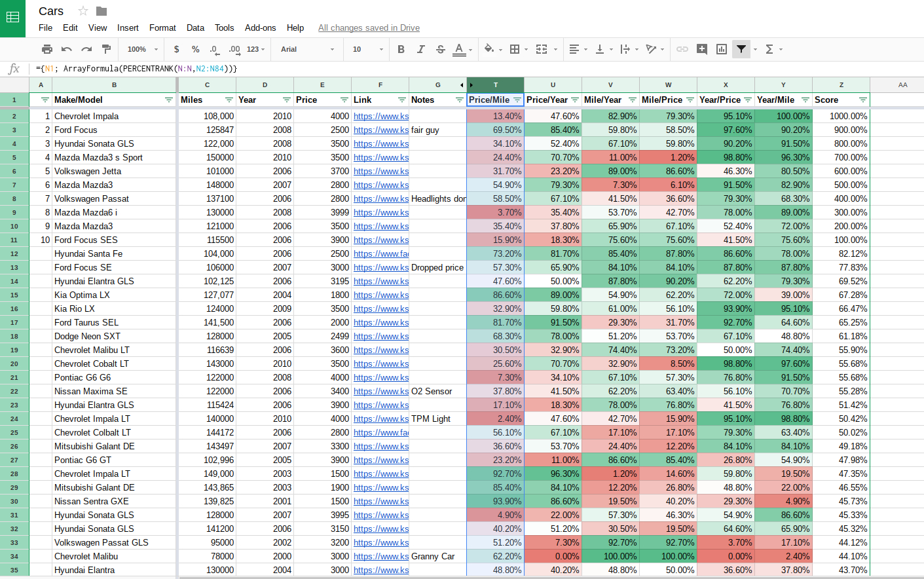Open the Add-ons menu
The image size is (924, 579).
pyautogui.click(x=260, y=28)
